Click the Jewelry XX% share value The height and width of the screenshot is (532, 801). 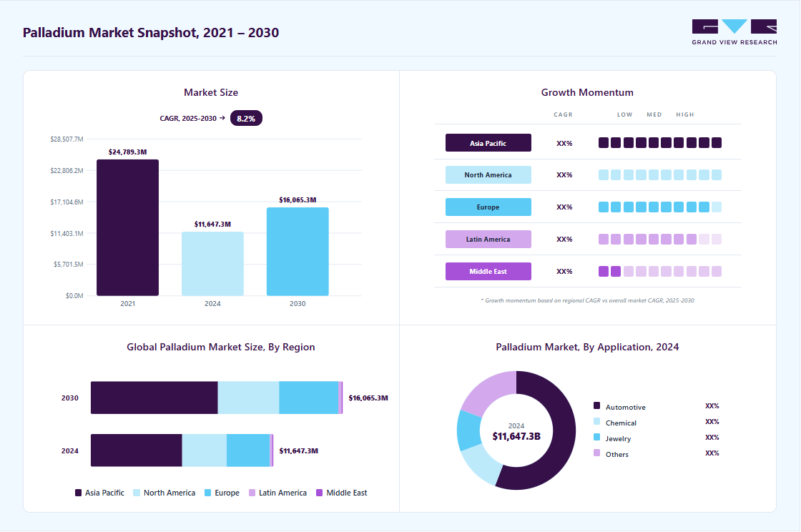[712, 438]
